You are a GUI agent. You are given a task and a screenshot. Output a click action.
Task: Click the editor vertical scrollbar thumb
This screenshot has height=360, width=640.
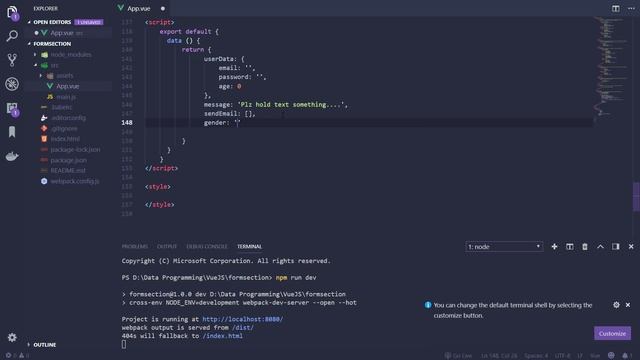[636, 197]
